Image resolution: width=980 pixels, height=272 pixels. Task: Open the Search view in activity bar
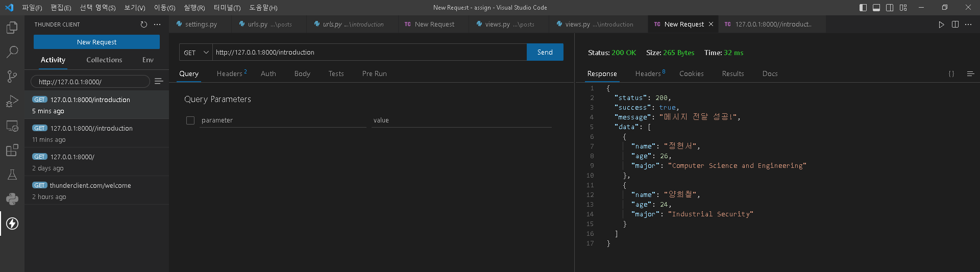pos(12,52)
